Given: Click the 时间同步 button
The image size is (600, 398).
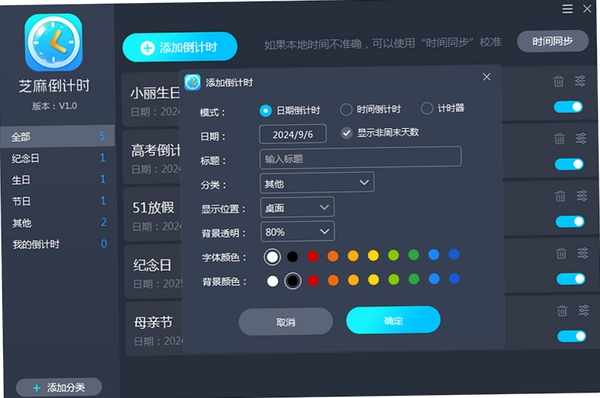Looking at the screenshot, I should tap(553, 41).
